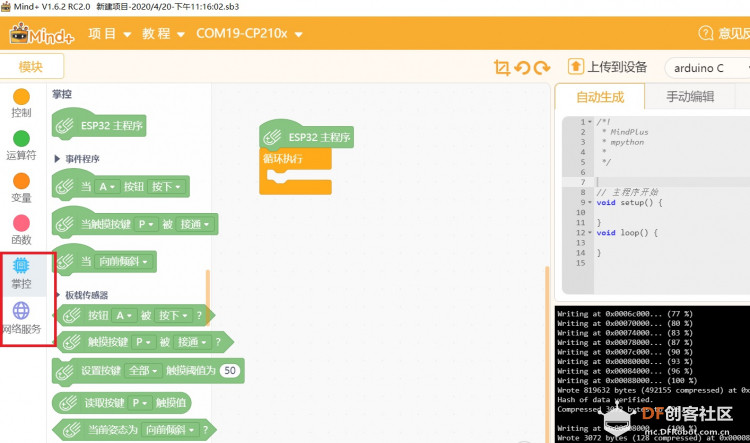Click the workspace vertical scrollbar
This screenshot has height=443, width=750.
tap(547, 354)
